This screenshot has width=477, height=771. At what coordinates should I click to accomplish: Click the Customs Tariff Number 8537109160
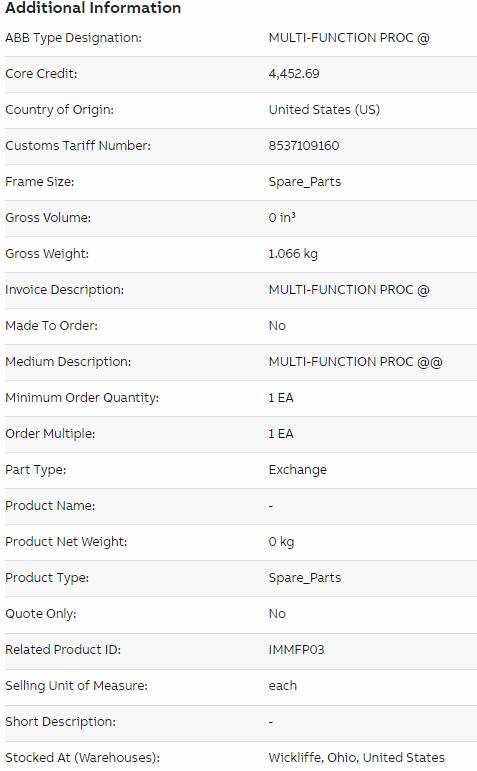(303, 146)
